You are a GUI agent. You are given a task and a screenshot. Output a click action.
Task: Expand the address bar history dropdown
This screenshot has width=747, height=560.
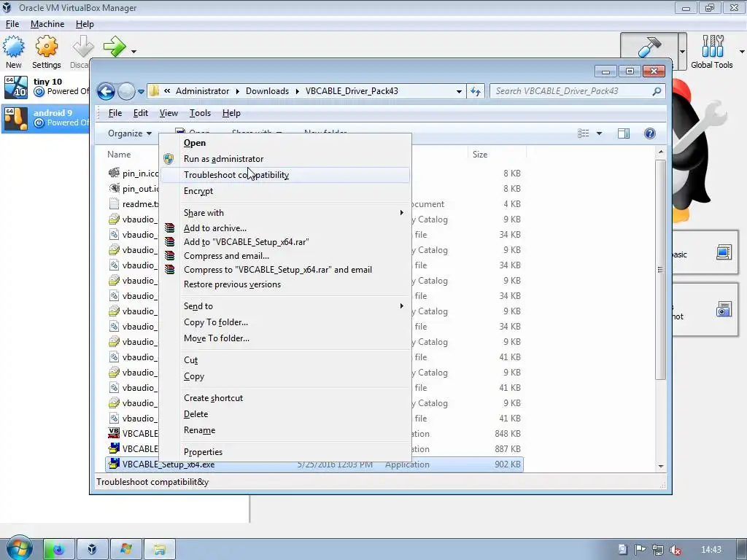pos(459,91)
